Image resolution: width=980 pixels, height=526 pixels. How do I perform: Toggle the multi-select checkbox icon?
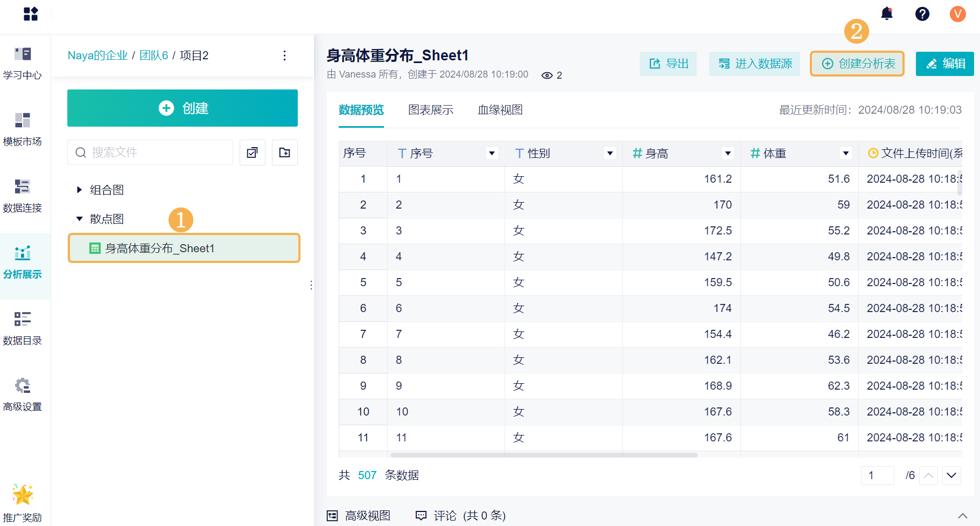pyautogui.click(x=252, y=153)
